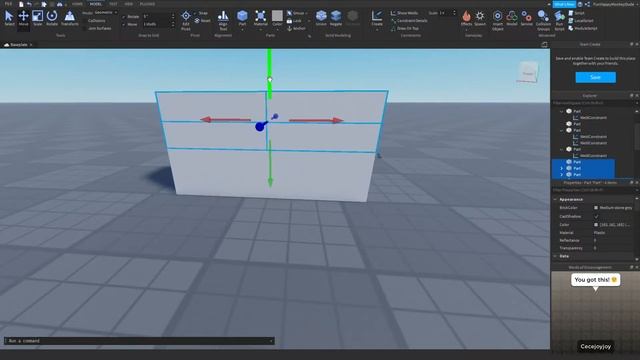Choose the Select tool
This screenshot has width=640, height=360.
tap(9, 18)
